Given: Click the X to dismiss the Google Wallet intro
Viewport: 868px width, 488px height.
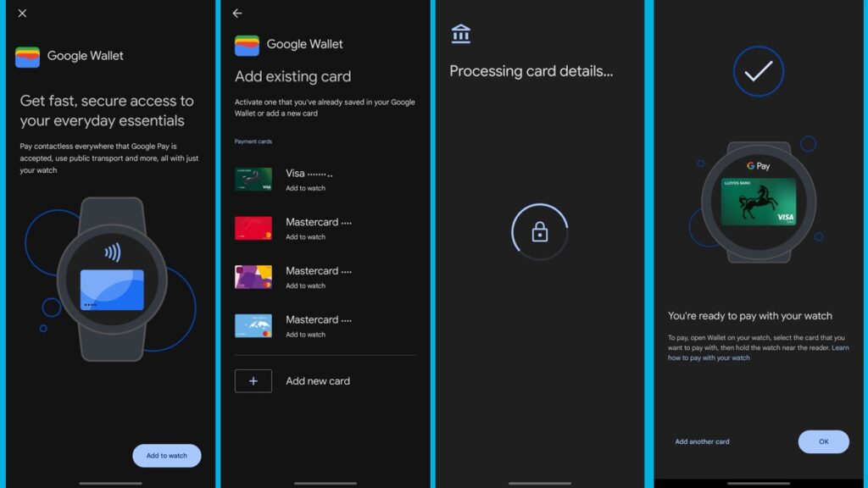Looking at the screenshot, I should pyautogui.click(x=22, y=14).
